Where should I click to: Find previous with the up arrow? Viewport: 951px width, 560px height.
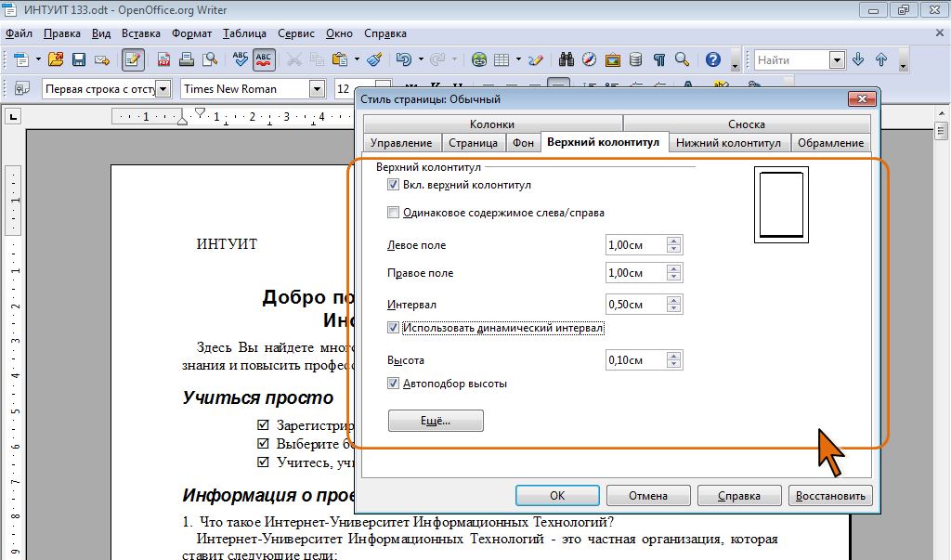881,59
